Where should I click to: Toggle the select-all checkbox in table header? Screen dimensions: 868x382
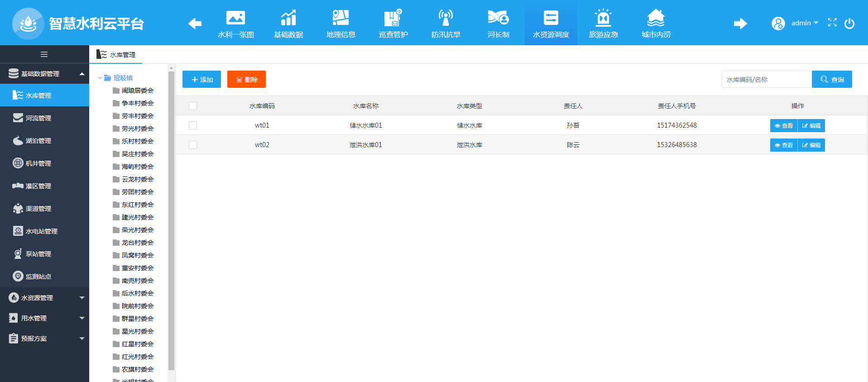193,106
